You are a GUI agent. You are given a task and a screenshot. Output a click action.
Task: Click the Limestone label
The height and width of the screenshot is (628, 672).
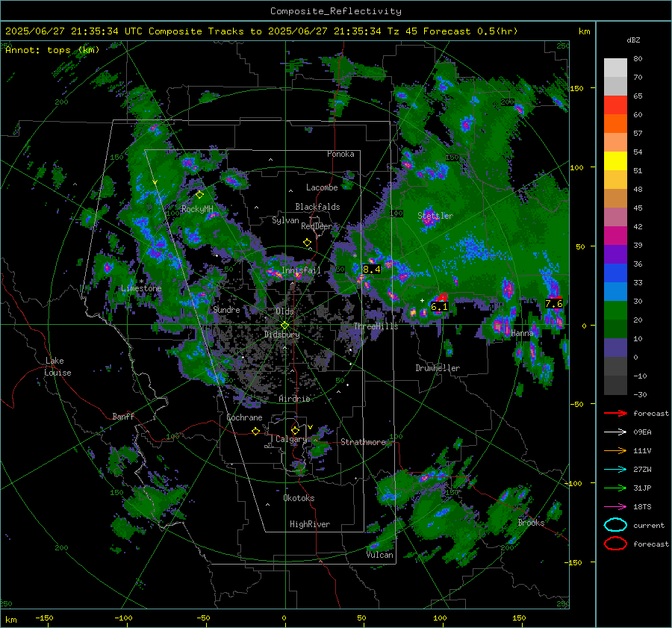(141, 288)
